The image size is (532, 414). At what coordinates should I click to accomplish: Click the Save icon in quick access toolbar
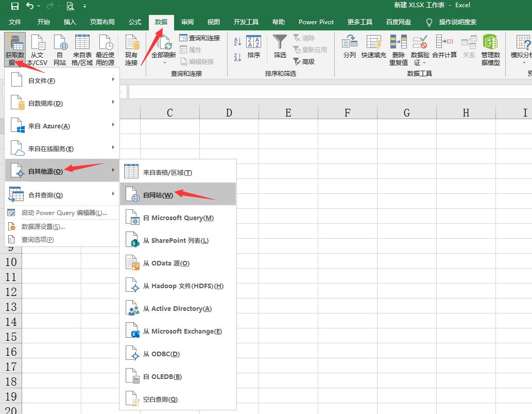[14, 6]
